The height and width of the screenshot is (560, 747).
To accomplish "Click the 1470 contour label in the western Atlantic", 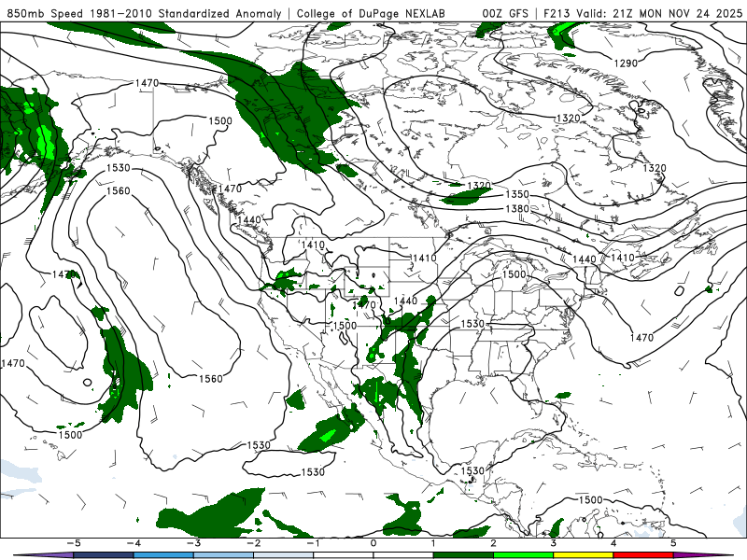I will 641,338.
